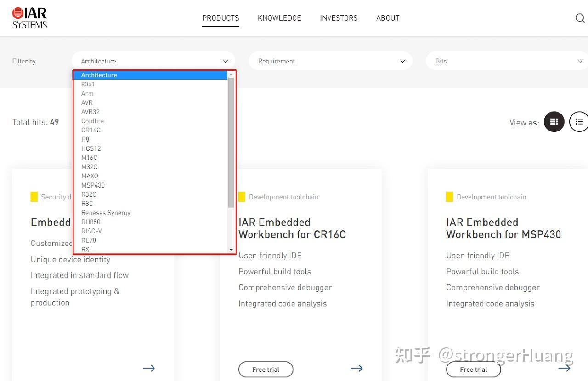
Task: Expand the Bits filter dropdown
Action: (507, 61)
